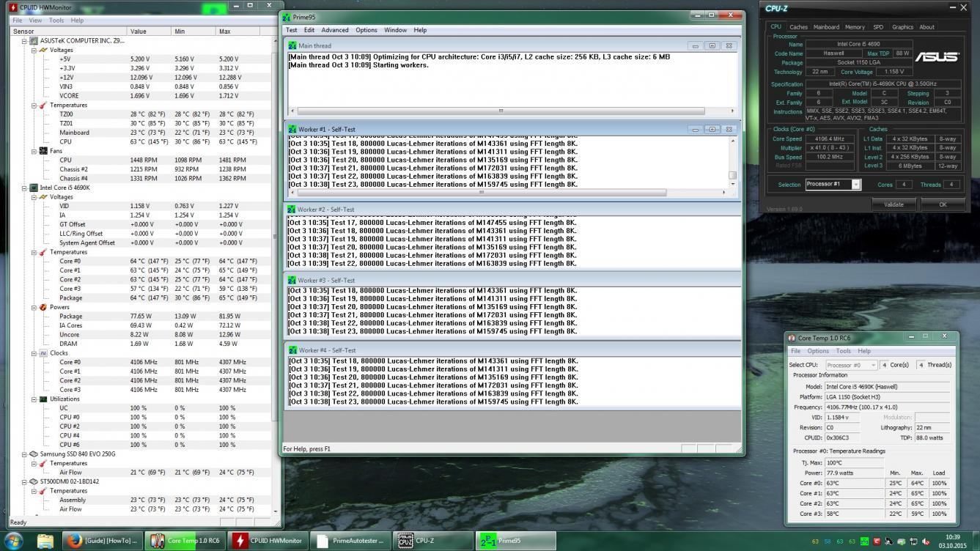Collapse the Intel Core i5 4690K node

pos(25,188)
